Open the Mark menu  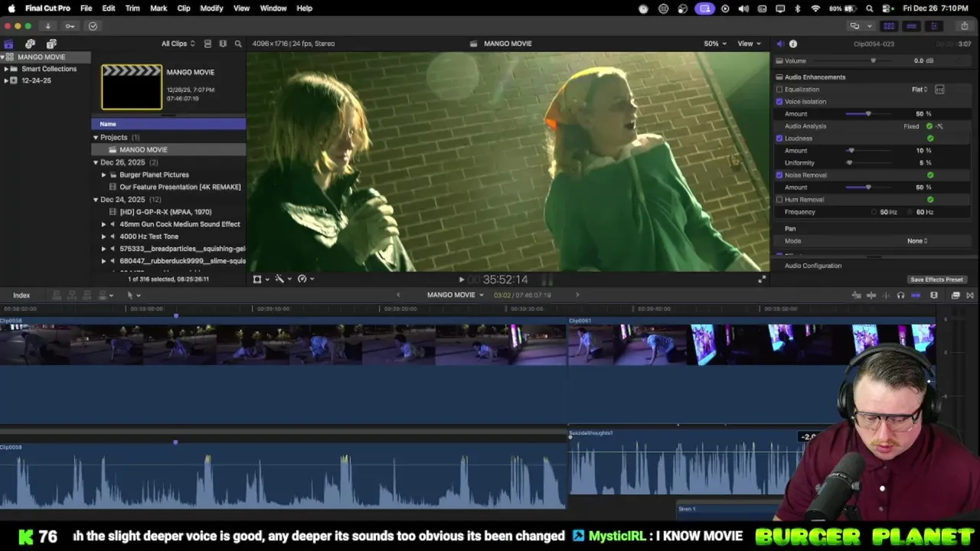click(x=158, y=8)
